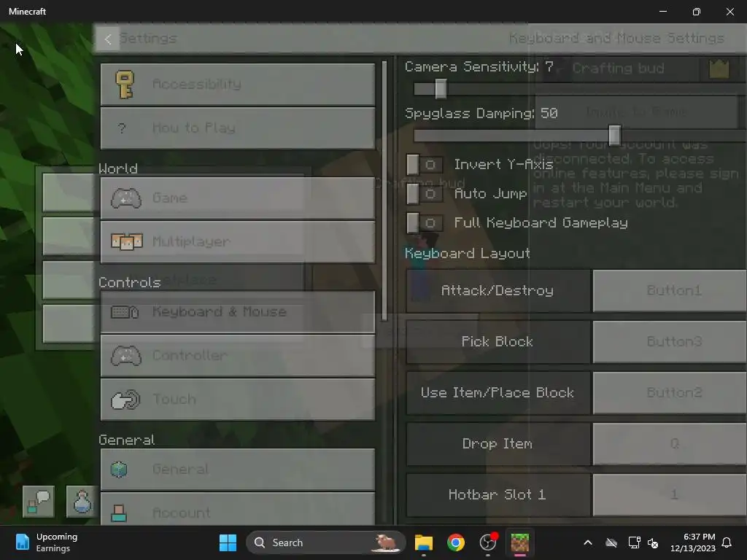Click the Drop Item label
Image resolution: width=747 pixels, height=560 pixels.
(x=498, y=444)
